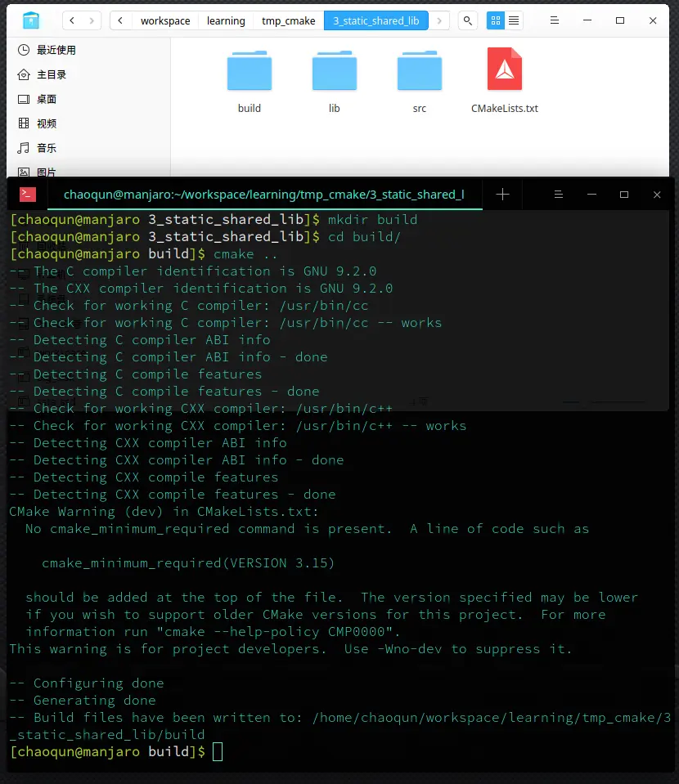The image size is (679, 784).
Task: Click the 'cmake ..' command text
Action: tap(245, 254)
